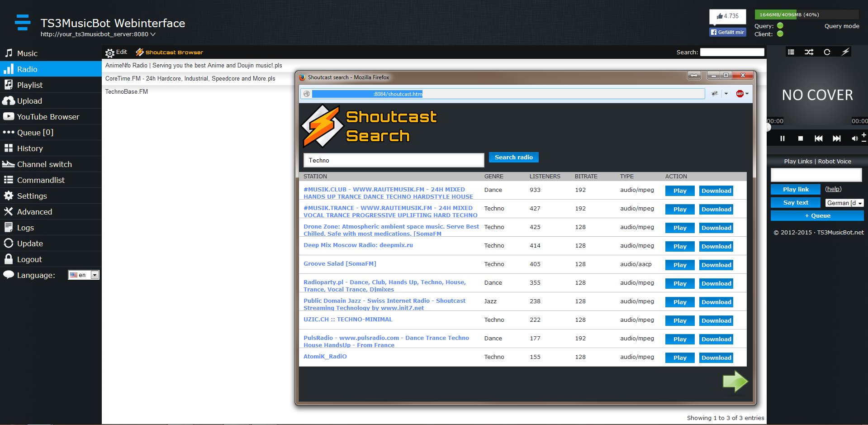Click the Client status indicator
This screenshot has height=425, width=868.
[780, 34]
